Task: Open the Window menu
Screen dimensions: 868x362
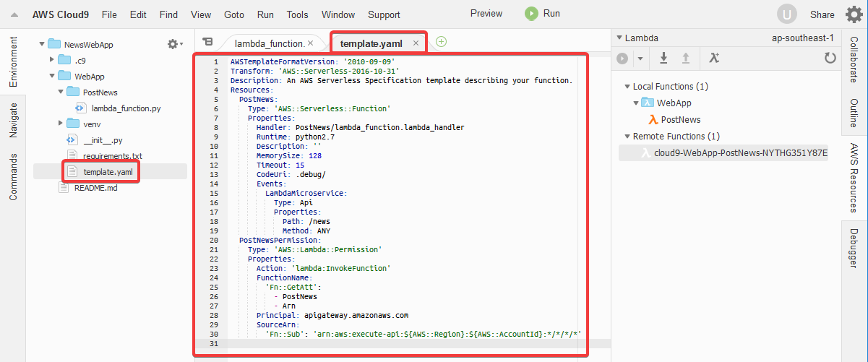Action: click(338, 14)
